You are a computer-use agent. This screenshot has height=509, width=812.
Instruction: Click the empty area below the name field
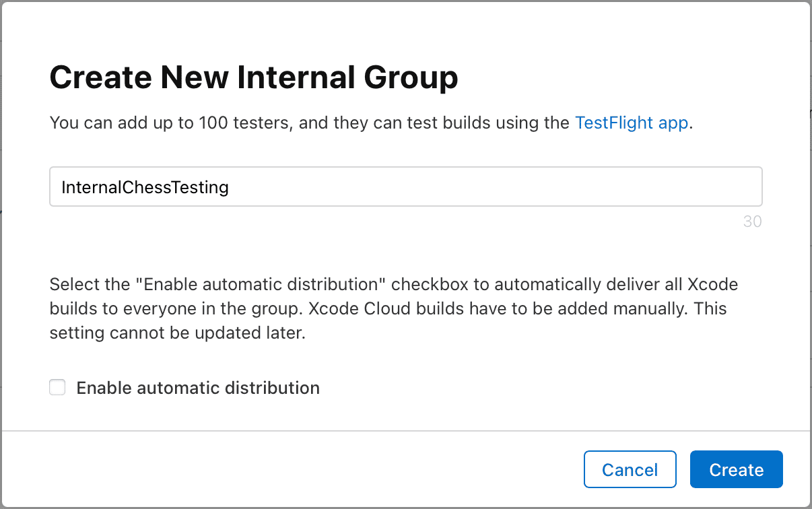tap(404, 249)
